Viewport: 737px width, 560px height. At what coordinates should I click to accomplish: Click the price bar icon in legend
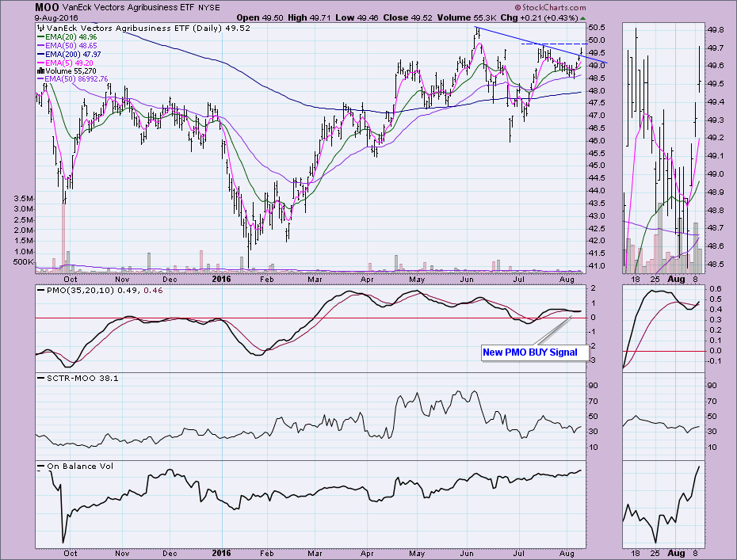[39, 28]
